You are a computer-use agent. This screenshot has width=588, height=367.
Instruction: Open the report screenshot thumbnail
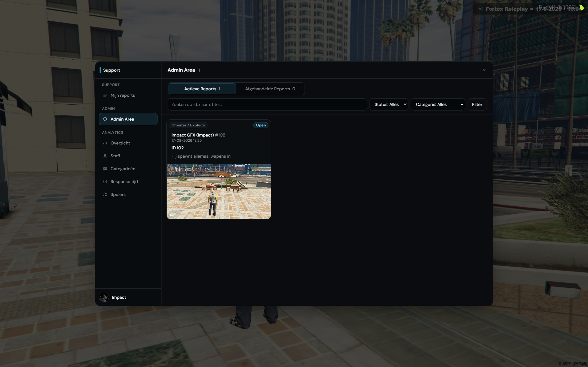coord(219,192)
